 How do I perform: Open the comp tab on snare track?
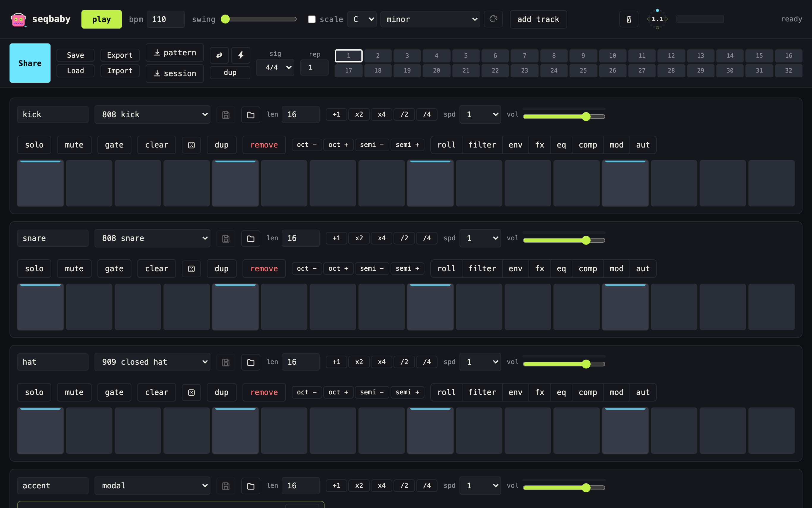point(588,269)
